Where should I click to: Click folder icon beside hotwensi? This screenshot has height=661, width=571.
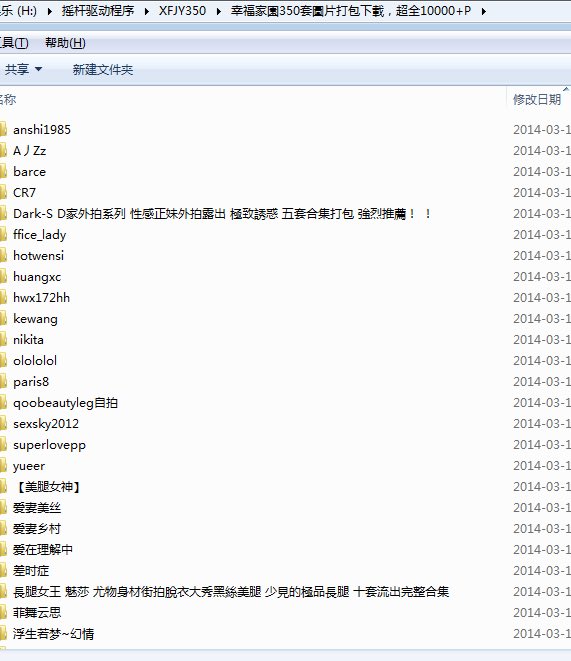[x=3, y=255]
